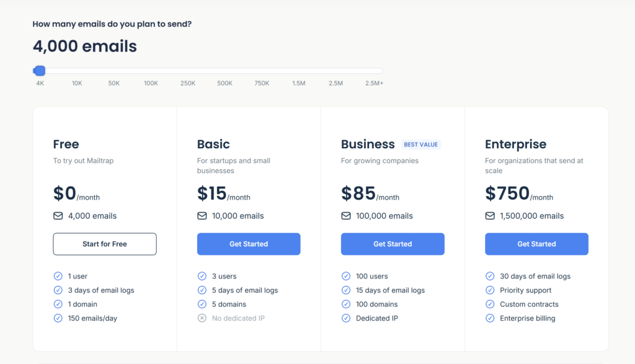This screenshot has height=364, width=635.
Task: Click the $0 price
Action: tap(64, 193)
